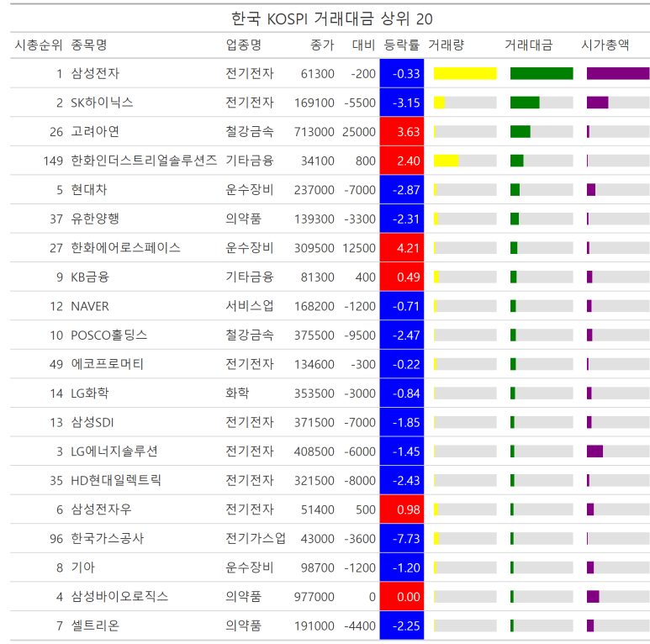
Task: Select the 한국가스공사 stock name
Action: (x=108, y=538)
